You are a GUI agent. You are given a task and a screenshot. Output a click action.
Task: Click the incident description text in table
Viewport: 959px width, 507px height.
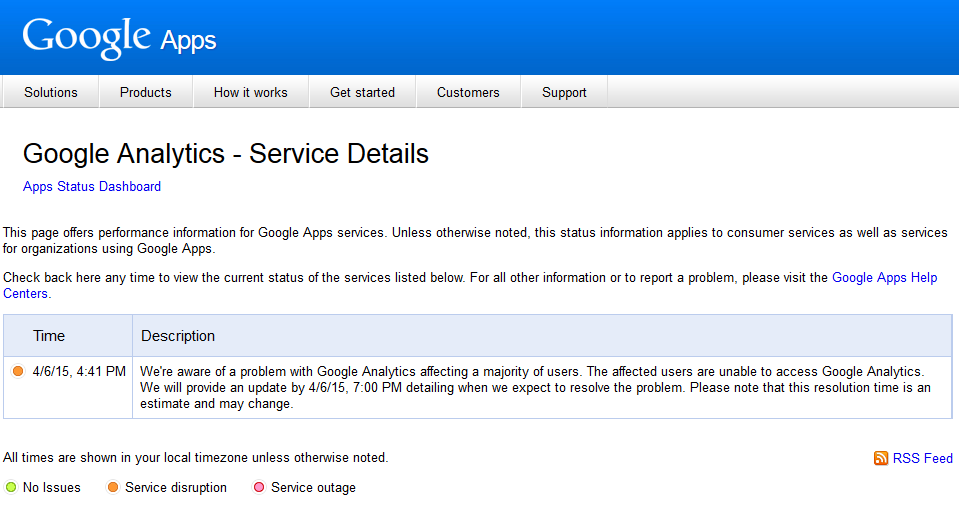[535, 387]
